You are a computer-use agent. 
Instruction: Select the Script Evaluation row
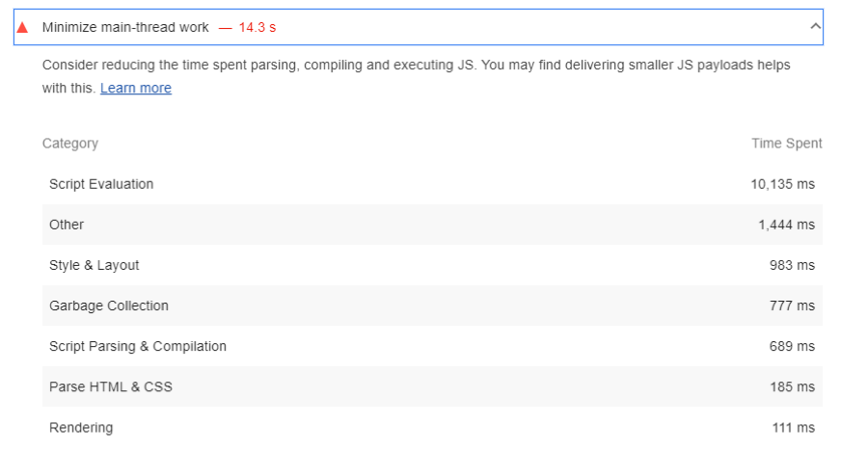click(101, 184)
